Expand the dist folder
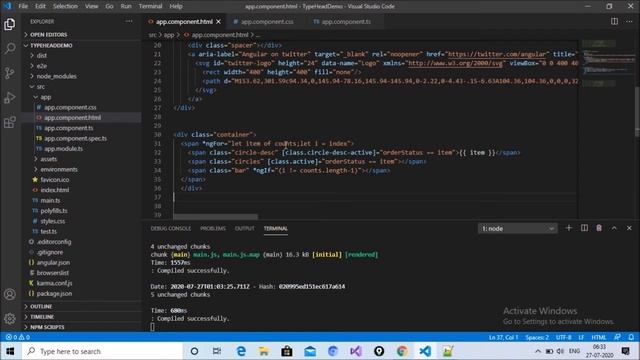 click(82, 56)
